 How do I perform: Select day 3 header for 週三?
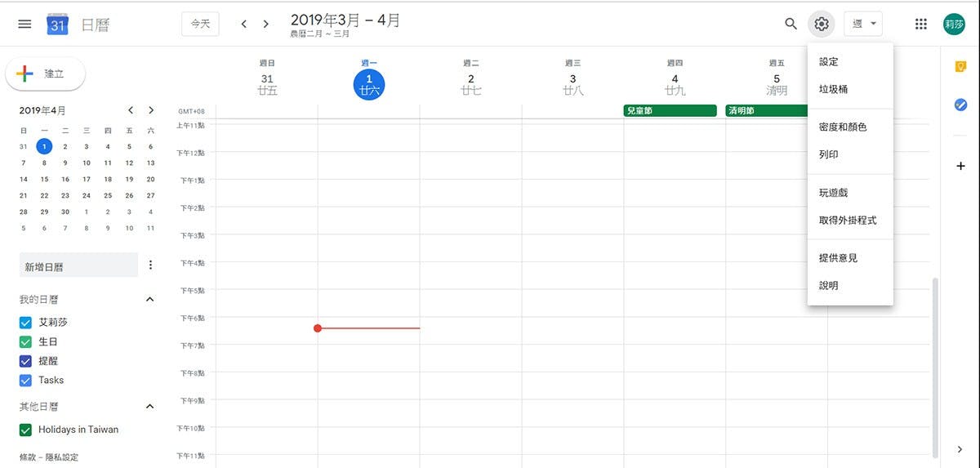[x=573, y=79]
